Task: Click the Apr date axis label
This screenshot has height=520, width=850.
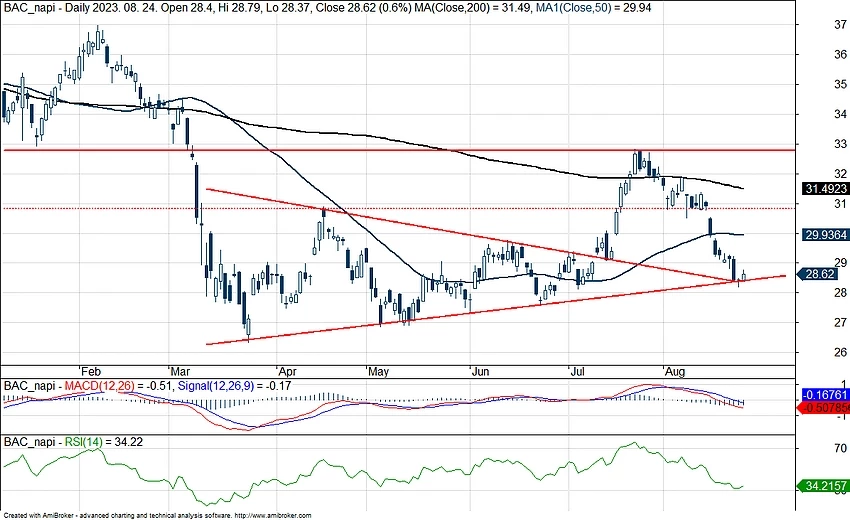Action: pyautogui.click(x=287, y=371)
